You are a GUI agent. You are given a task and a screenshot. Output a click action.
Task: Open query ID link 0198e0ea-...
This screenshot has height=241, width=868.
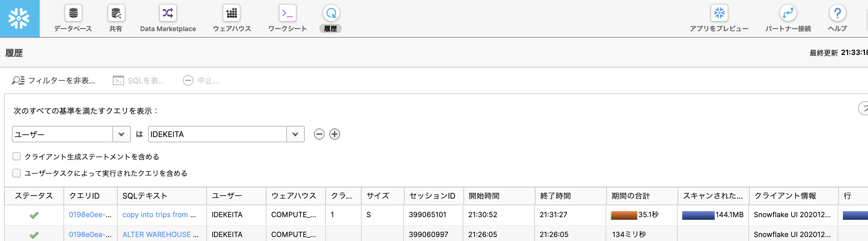click(90, 234)
